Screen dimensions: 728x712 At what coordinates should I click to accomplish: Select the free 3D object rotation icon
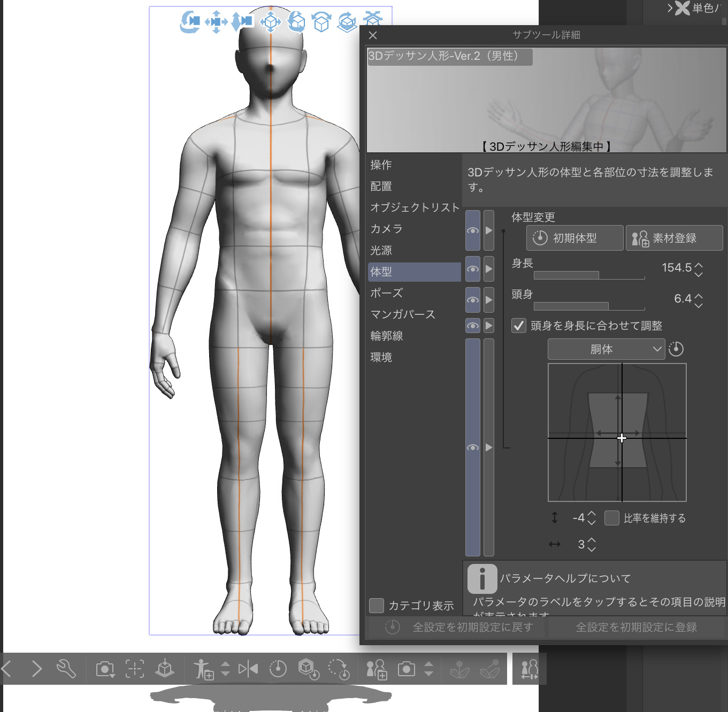point(296,22)
